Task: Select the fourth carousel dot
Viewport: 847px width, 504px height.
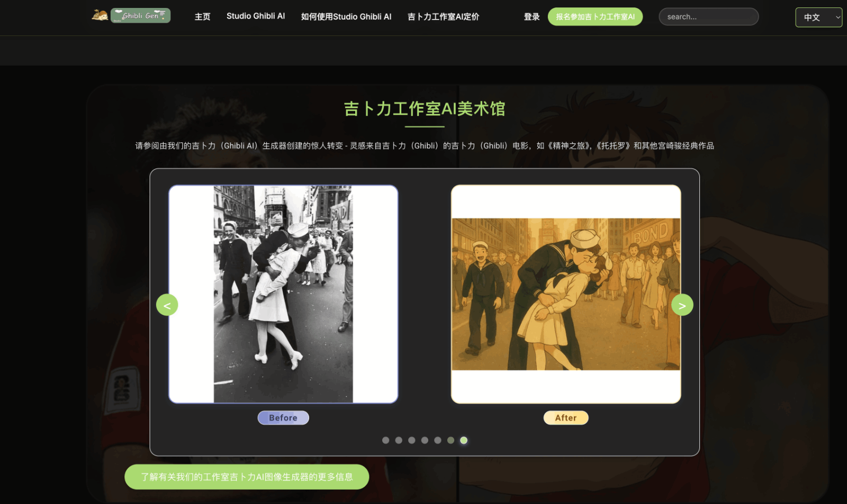Action: 425,440
